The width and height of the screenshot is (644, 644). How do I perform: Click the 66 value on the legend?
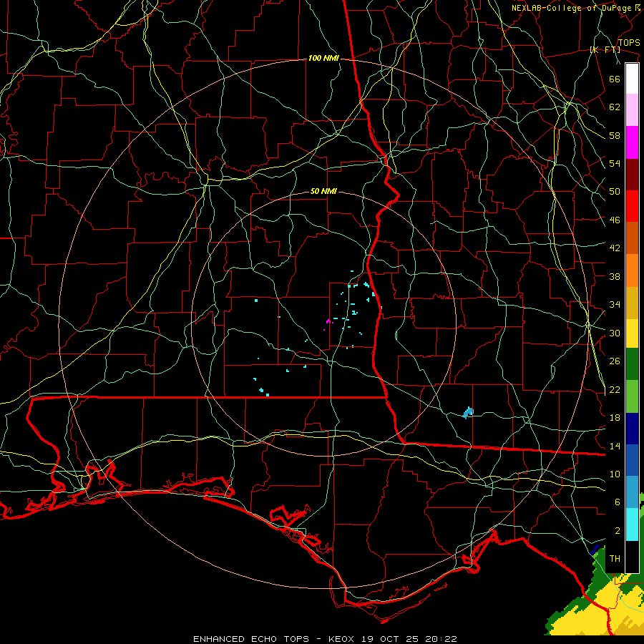615,79
